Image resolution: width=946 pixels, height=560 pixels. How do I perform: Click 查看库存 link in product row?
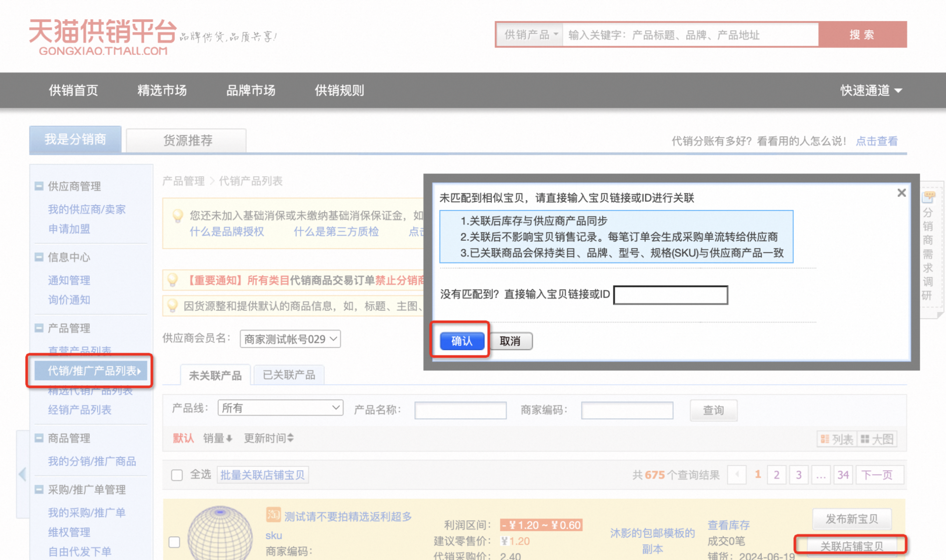729,525
